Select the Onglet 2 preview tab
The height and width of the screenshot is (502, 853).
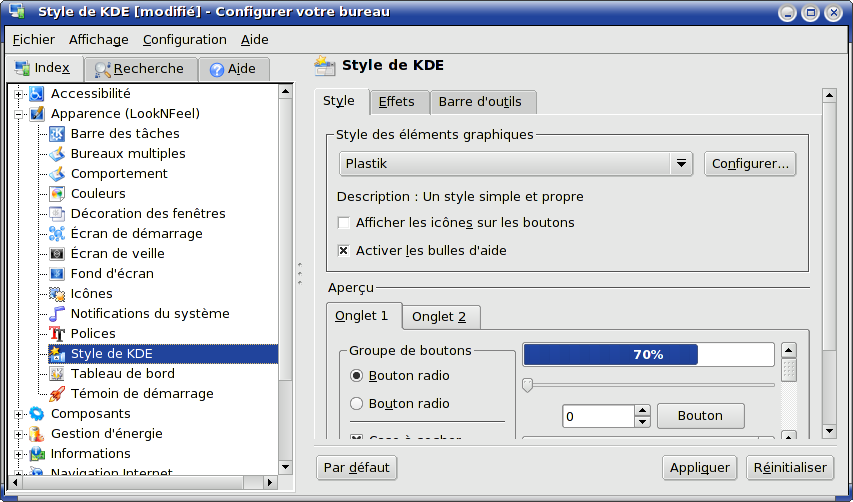tap(441, 317)
